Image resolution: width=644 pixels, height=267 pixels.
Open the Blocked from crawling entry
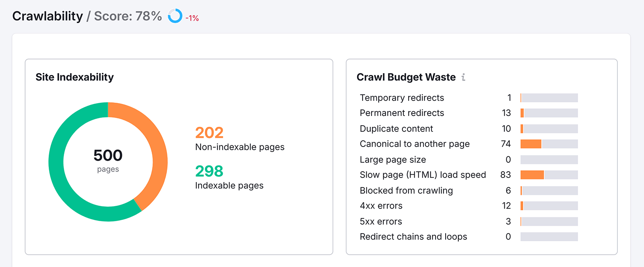(406, 190)
